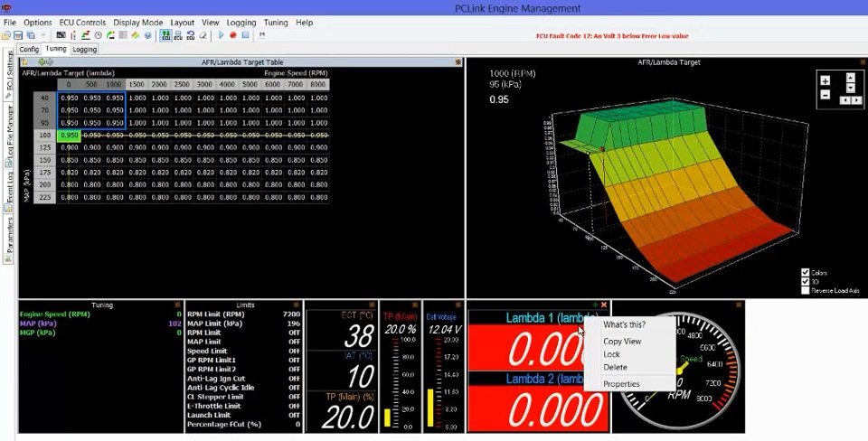Click the clock/timer toolbar icon
The width and height of the screenshot is (868, 441).
[98, 35]
